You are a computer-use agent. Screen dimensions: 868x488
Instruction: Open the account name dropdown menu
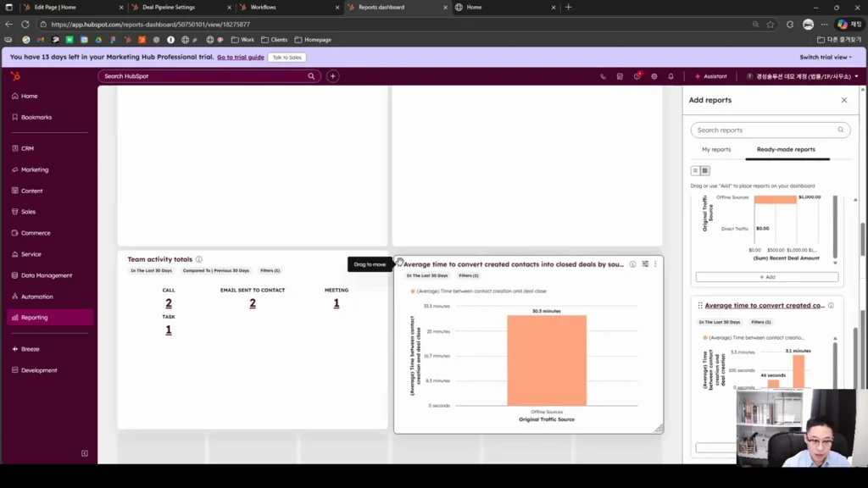pos(802,76)
